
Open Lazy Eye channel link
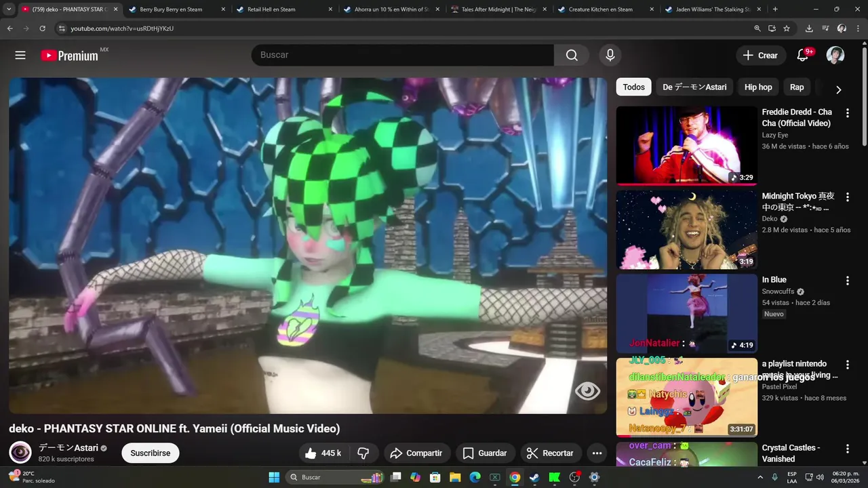tap(775, 135)
